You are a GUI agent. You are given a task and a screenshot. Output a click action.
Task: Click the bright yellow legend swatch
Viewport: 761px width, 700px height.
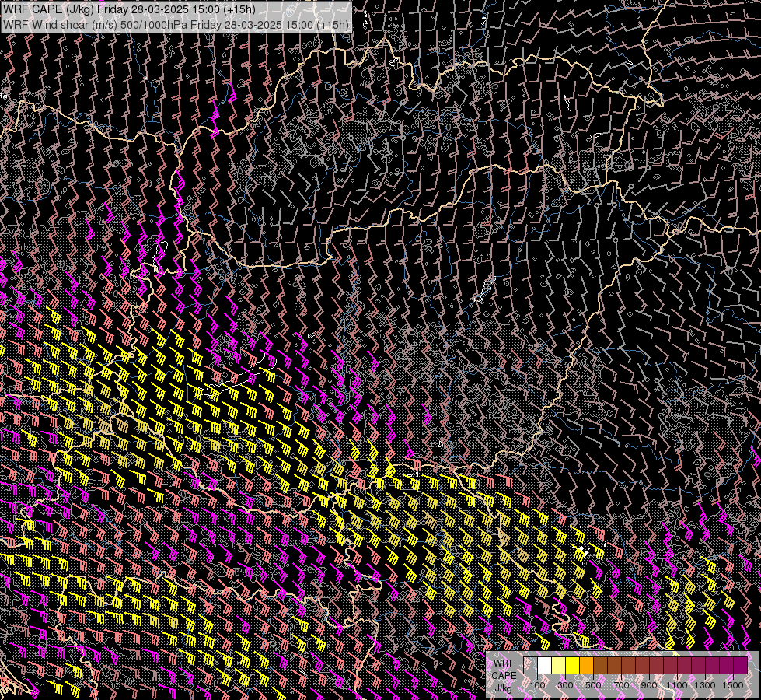pos(573,666)
